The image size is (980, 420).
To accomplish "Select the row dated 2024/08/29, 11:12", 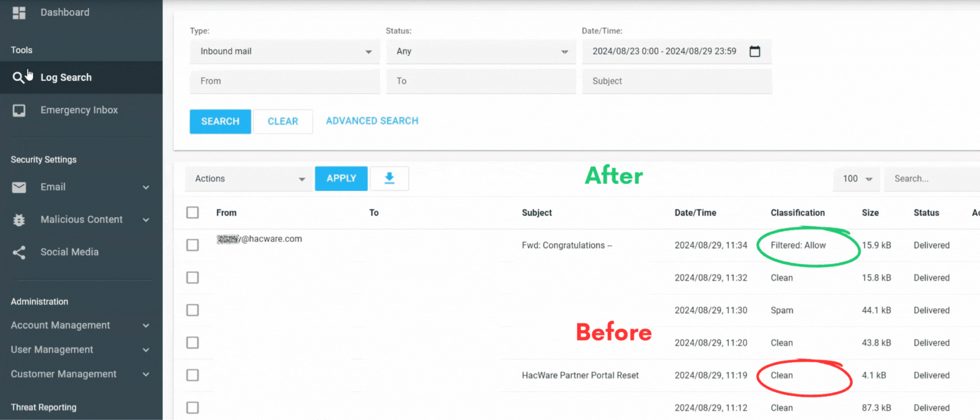I will (x=192, y=408).
